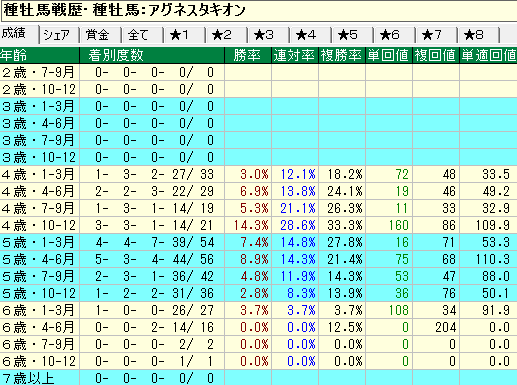Select the 5歳・1-3月 row label

[39, 242]
